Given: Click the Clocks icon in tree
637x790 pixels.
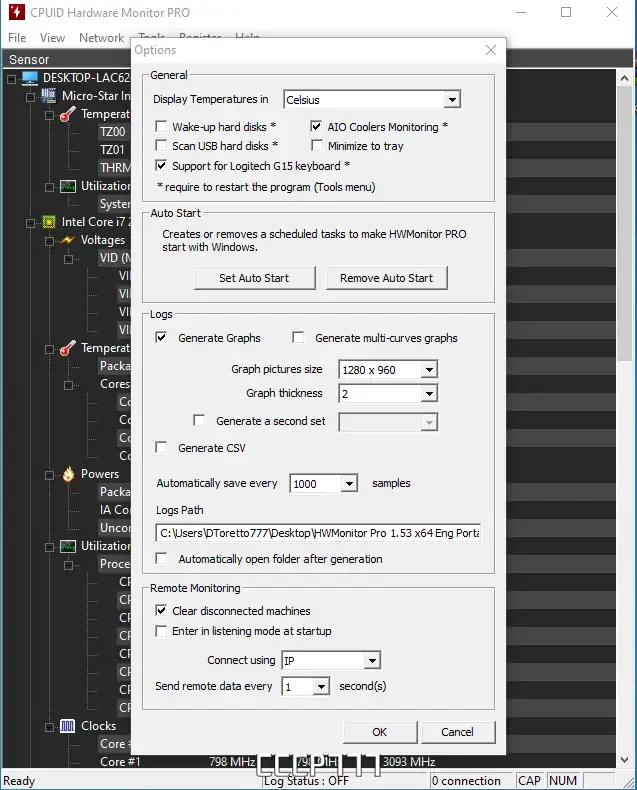Looking at the screenshot, I should pyautogui.click(x=67, y=726).
